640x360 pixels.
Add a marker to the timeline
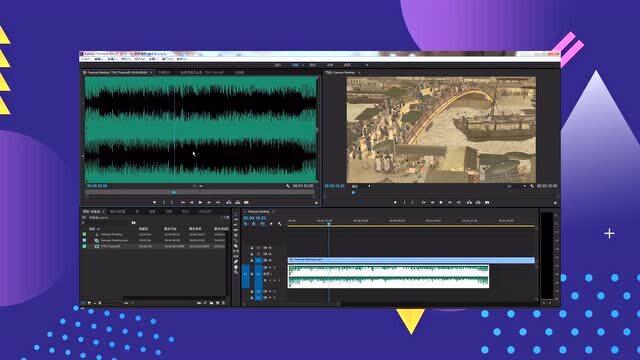coord(271,224)
